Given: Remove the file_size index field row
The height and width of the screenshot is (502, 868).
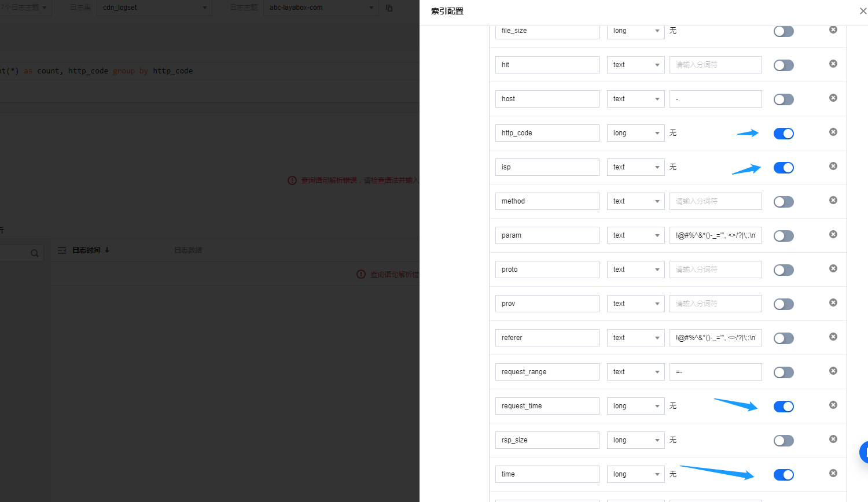Looking at the screenshot, I should (x=833, y=29).
